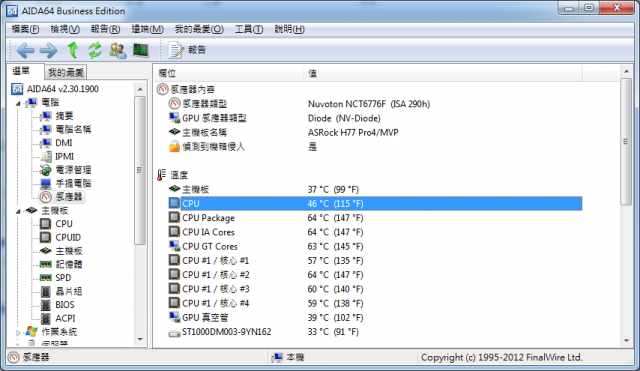Open the user management toolbar icon
640x371 pixels.
tap(118, 50)
